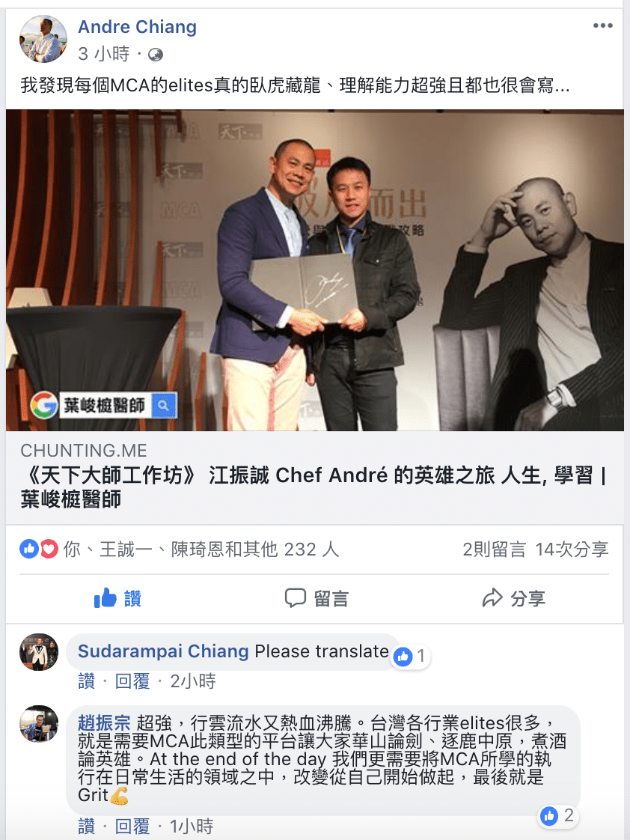Viewport: 630px width, 840px height.
Task: Click the 留言 comment bubble icon
Action: tap(295, 598)
